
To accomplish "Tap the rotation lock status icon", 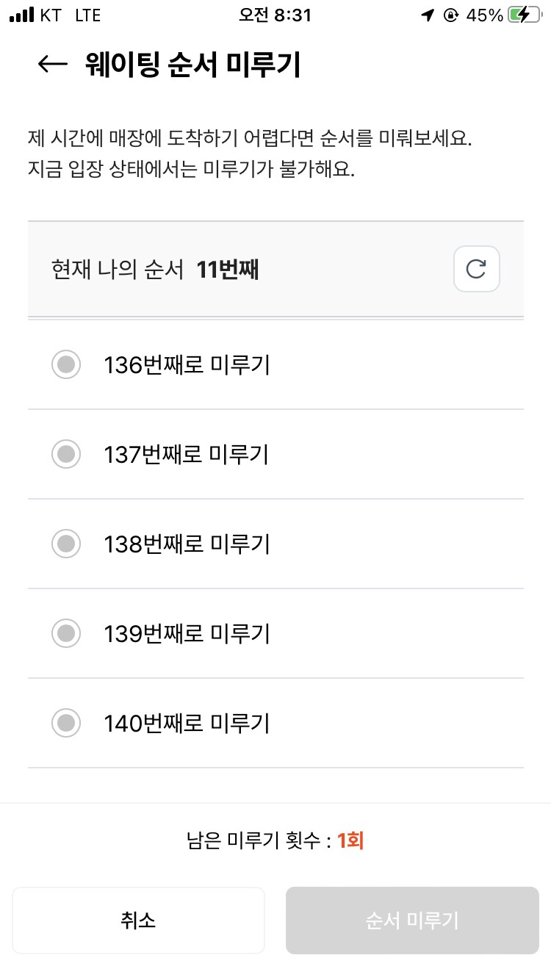I will (x=451, y=15).
